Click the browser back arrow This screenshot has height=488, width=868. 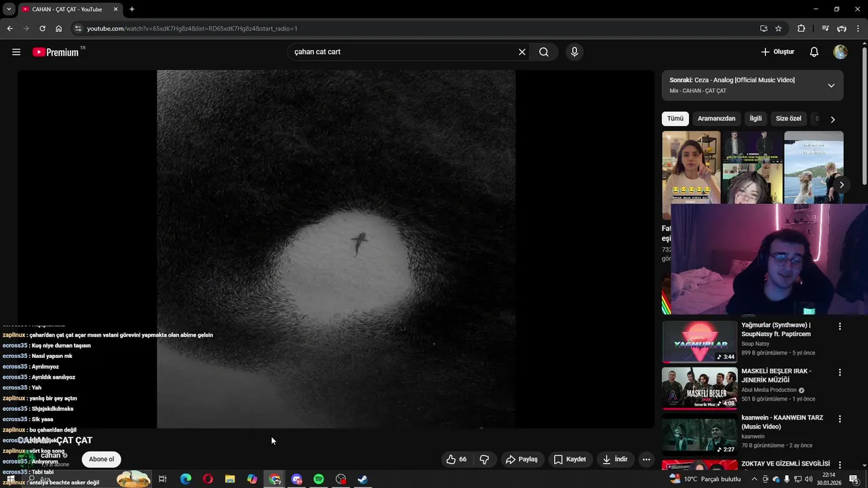click(9, 28)
